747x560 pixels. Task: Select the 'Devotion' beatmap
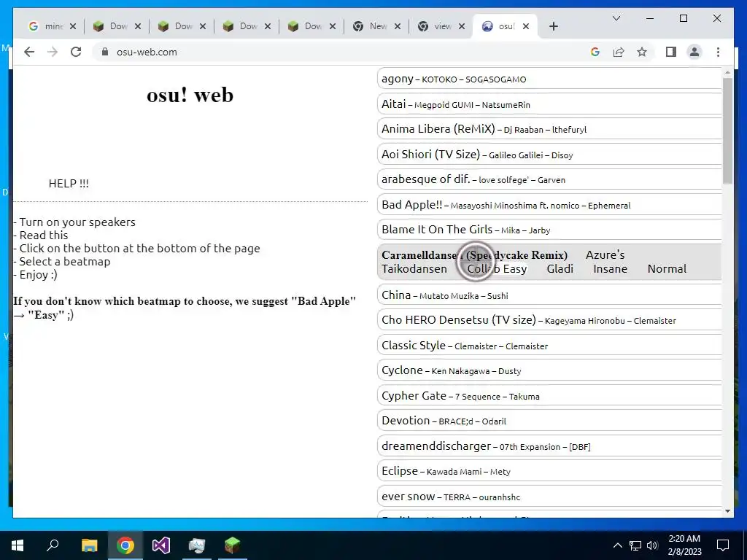[x=549, y=421]
